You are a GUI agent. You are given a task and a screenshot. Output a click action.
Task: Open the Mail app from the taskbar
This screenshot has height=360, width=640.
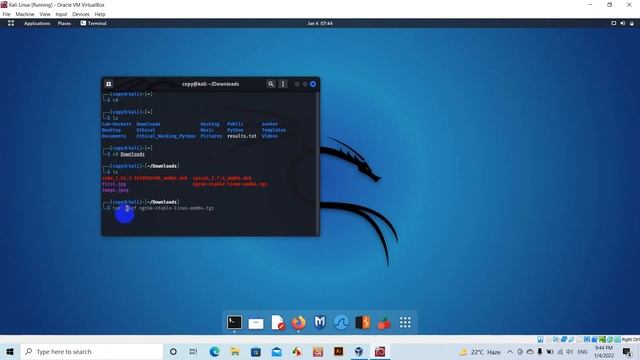[x=276, y=351]
